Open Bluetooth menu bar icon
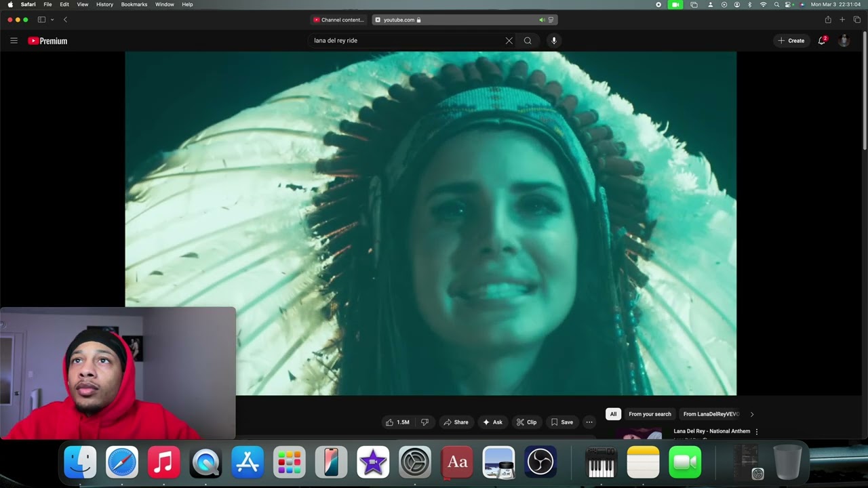 (749, 5)
